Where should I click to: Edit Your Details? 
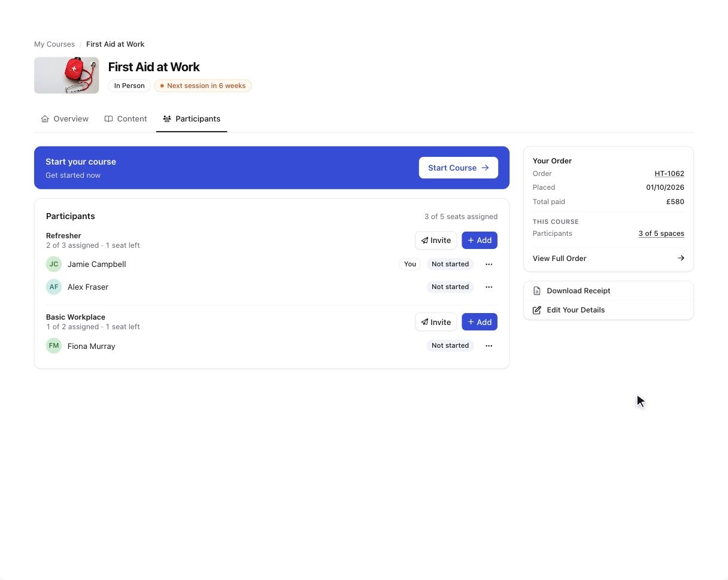tap(608, 310)
